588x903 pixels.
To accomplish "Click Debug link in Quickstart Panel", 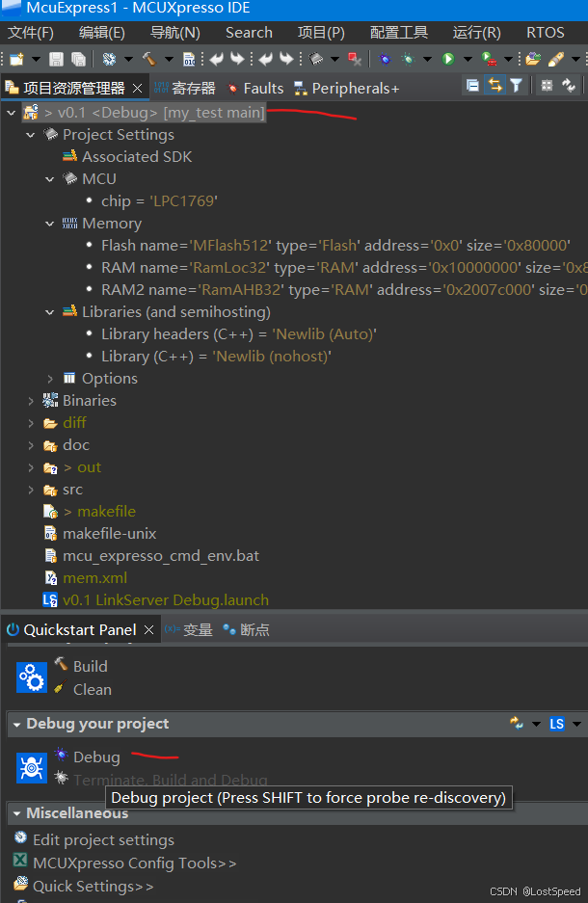I will [x=96, y=757].
